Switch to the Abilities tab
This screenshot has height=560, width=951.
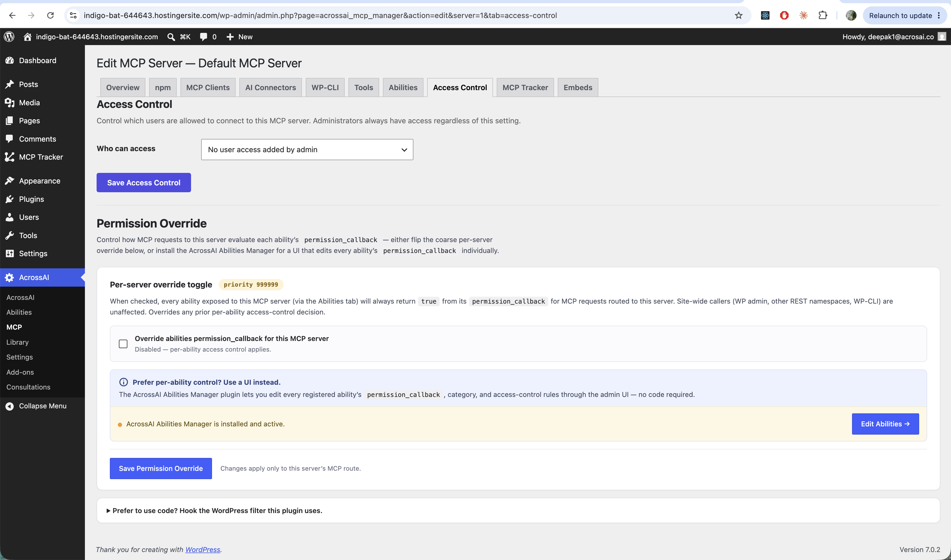(x=403, y=87)
